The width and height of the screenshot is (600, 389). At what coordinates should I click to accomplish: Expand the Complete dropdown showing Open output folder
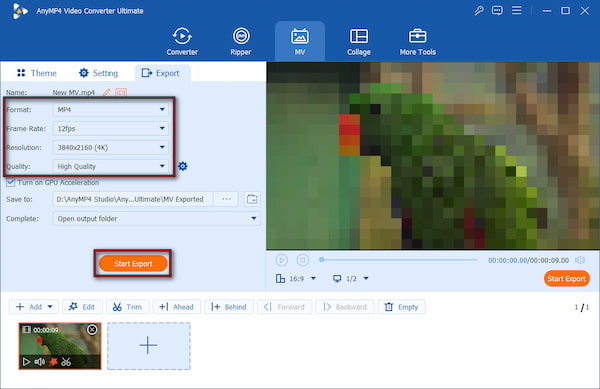(157, 218)
